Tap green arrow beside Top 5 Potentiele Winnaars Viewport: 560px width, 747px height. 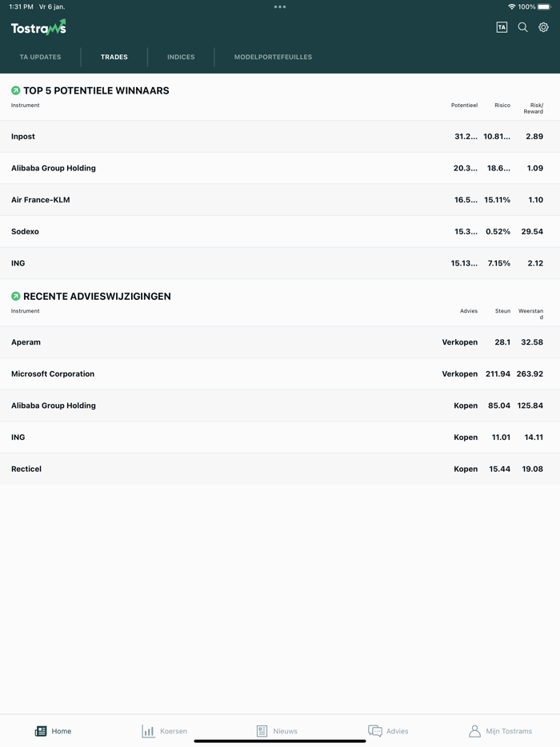16,90
